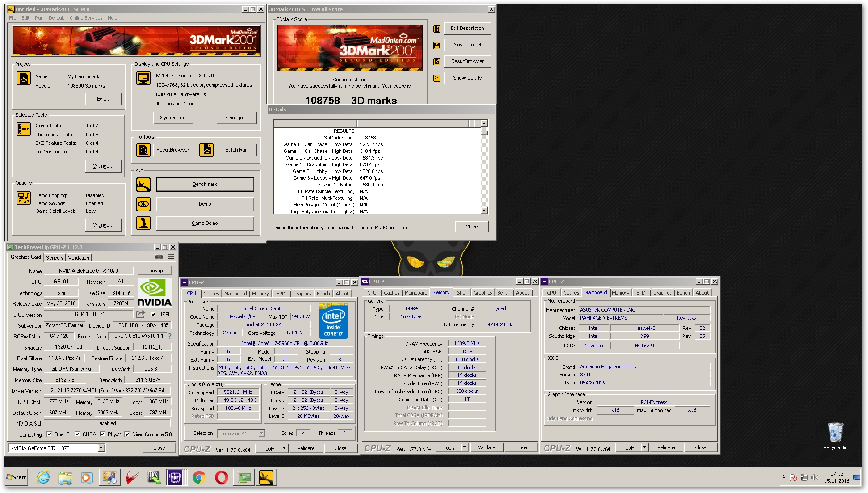Click the BIOS version share icon in GPU-Z

click(141, 314)
